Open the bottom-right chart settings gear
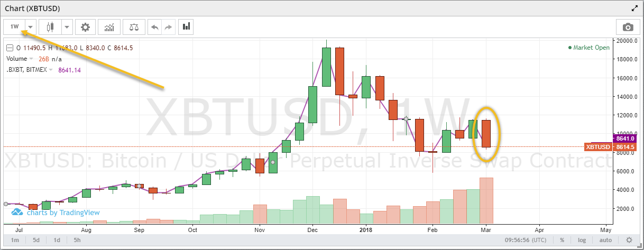This screenshot has width=644, height=250. [629, 240]
